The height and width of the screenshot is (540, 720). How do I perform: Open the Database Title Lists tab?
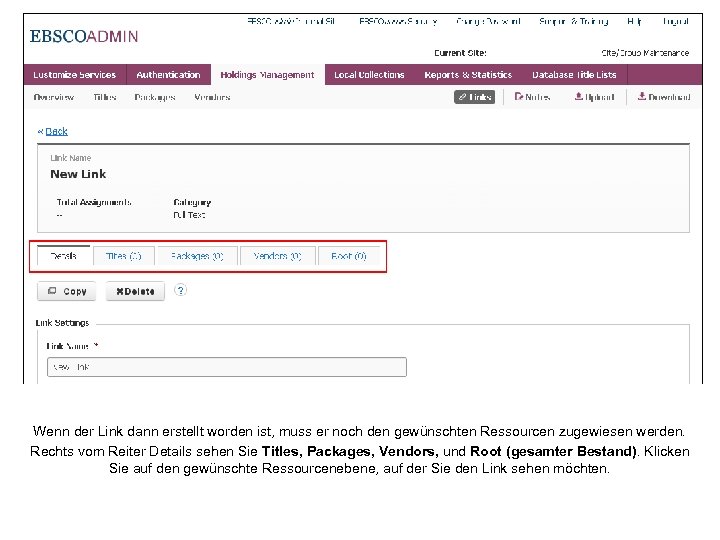tap(574, 75)
